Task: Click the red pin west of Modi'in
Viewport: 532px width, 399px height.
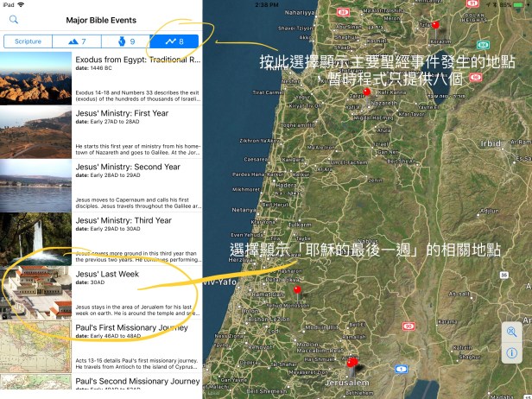Action: click(x=297, y=291)
